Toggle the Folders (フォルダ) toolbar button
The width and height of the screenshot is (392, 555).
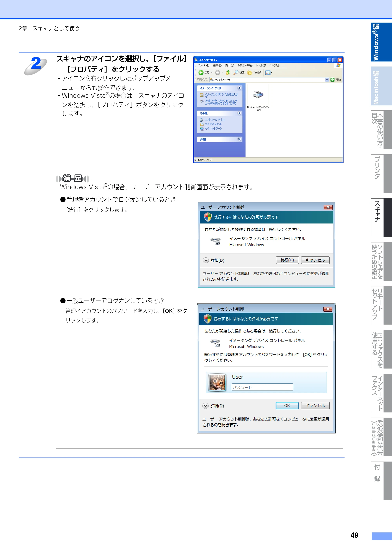[x=254, y=73]
